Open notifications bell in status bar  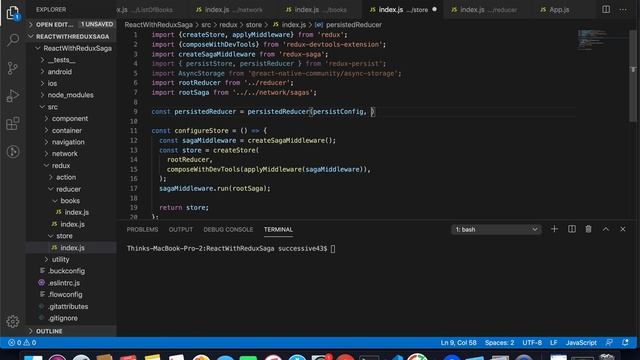pos(625,343)
